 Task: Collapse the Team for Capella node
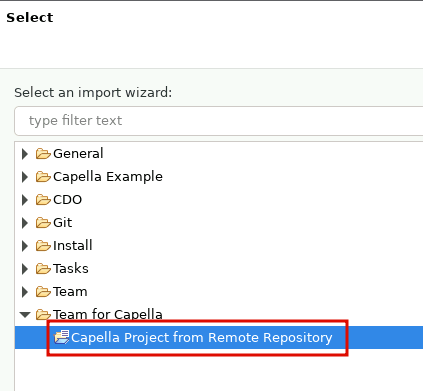pos(25,314)
